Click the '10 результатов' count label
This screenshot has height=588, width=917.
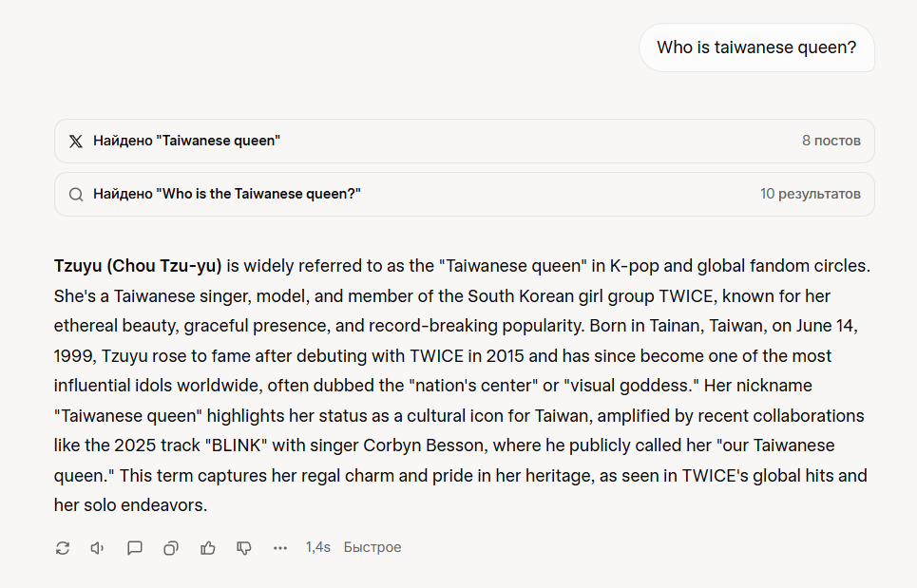pyautogui.click(x=810, y=195)
